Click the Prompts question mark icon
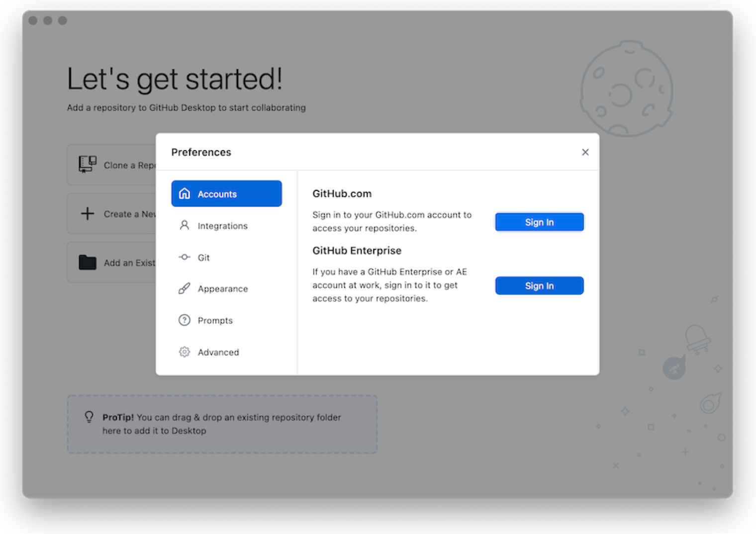Viewport: 756px width, 534px height. (x=185, y=320)
